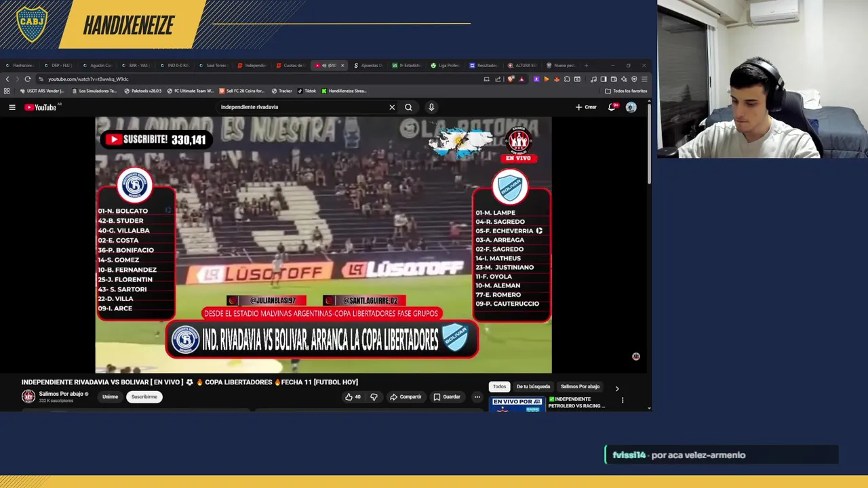Open the Brave rewards triangle icon
This screenshot has width=868, height=488.
pyautogui.click(x=521, y=79)
